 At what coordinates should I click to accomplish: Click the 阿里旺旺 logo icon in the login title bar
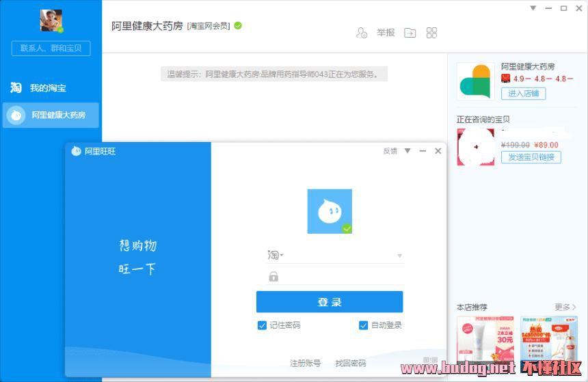pyautogui.click(x=76, y=151)
